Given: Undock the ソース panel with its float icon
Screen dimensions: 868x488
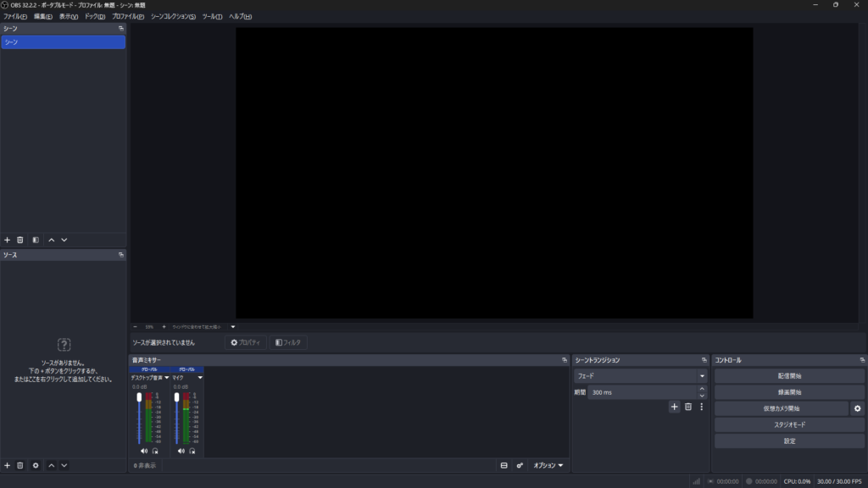Looking at the screenshot, I should pyautogui.click(x=120, y=255).
